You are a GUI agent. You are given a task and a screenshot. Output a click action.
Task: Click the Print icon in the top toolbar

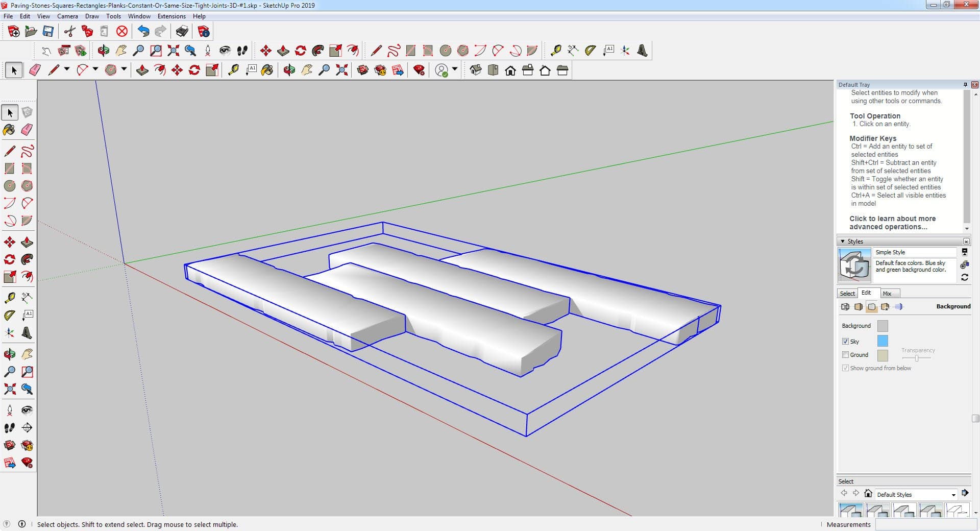tap(182, 32)
